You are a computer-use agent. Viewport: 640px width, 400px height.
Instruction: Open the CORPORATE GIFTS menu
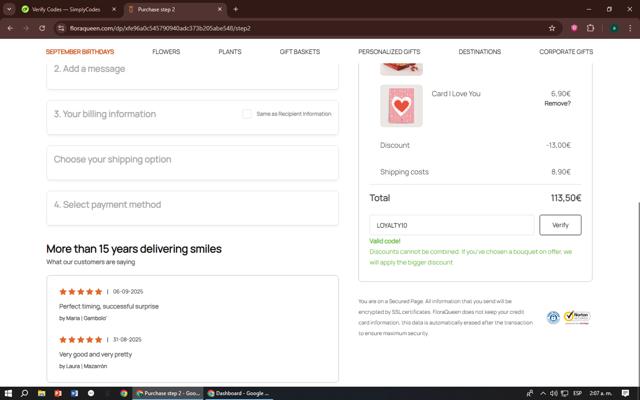pyautogui.click(x=566, y=52)
